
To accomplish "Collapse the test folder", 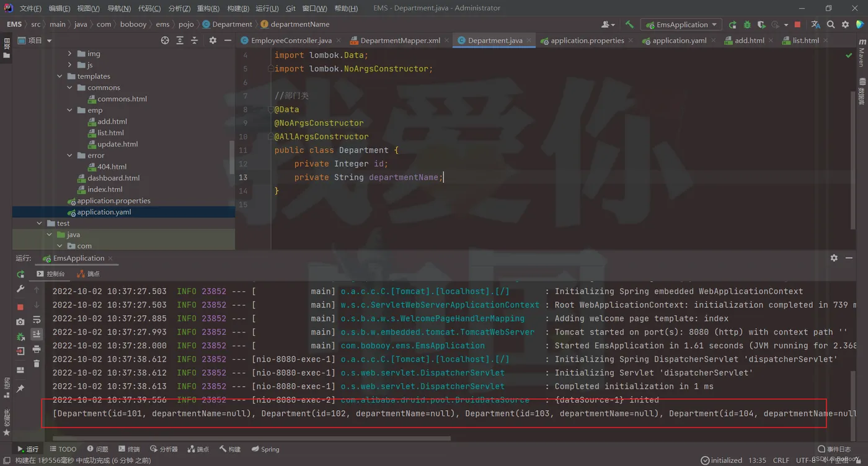I will click(x=40, y=223).
